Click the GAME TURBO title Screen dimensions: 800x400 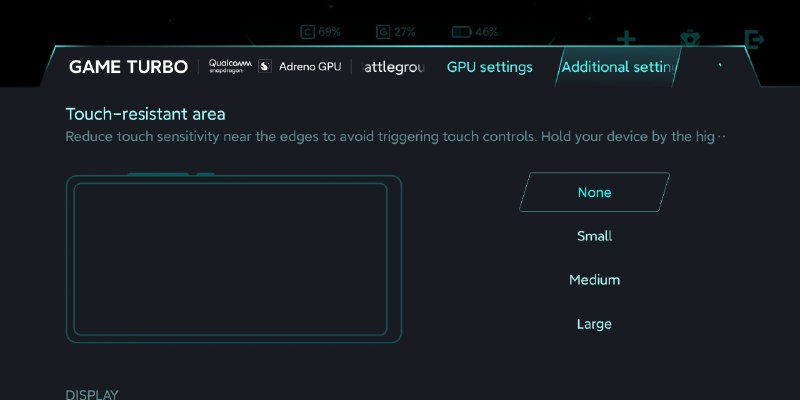[x=128, y=67]
